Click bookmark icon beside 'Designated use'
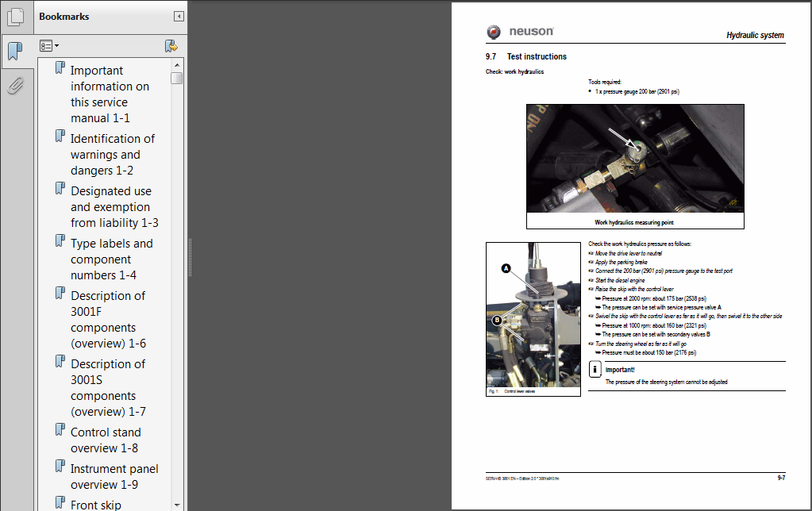 60,189
